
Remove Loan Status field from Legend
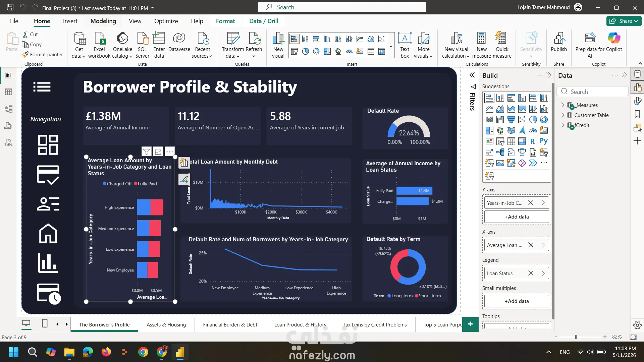(x=531, y=273)
